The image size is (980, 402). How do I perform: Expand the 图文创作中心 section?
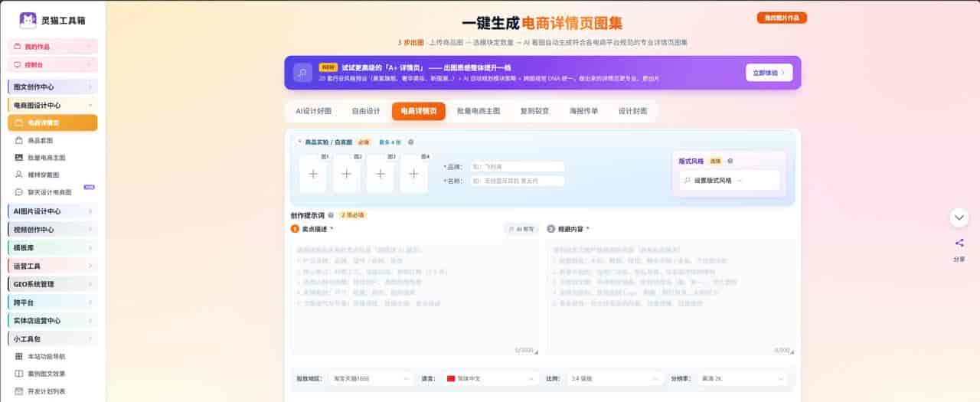coord(53,87)
